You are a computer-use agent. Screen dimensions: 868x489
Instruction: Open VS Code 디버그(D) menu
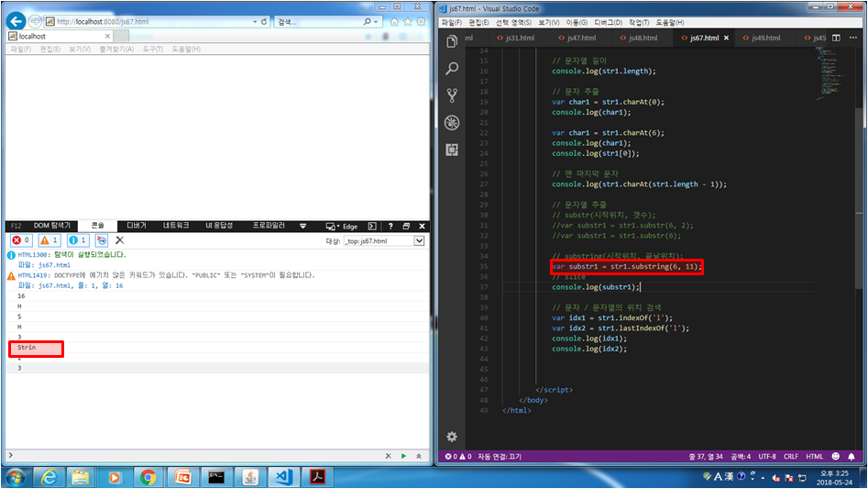pos(608,22)
